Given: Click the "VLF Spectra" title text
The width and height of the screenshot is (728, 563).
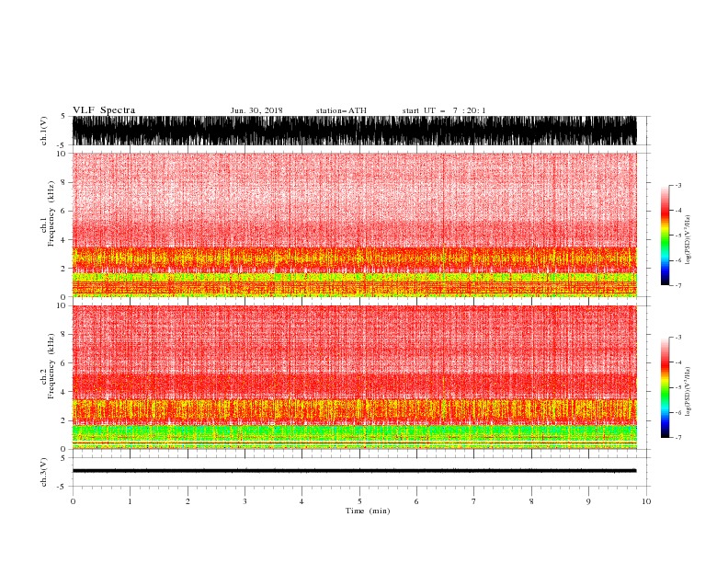Looking at the screenshot, I should 104,110.
